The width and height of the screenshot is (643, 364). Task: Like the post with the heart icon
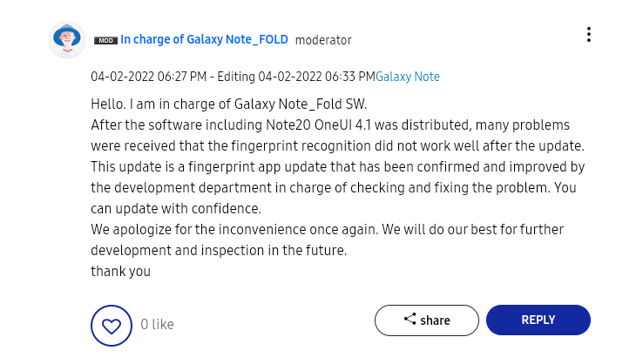coord(112,326)
